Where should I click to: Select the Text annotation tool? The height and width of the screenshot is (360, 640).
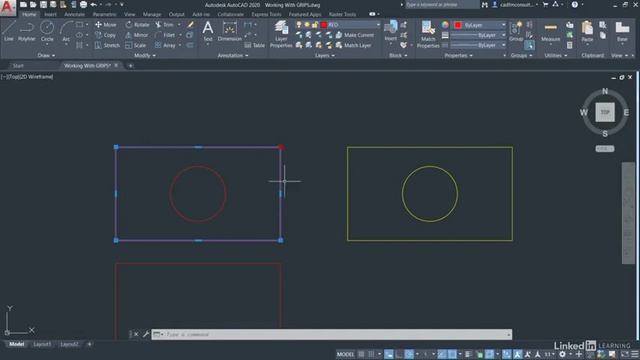(x=208, y=31)
